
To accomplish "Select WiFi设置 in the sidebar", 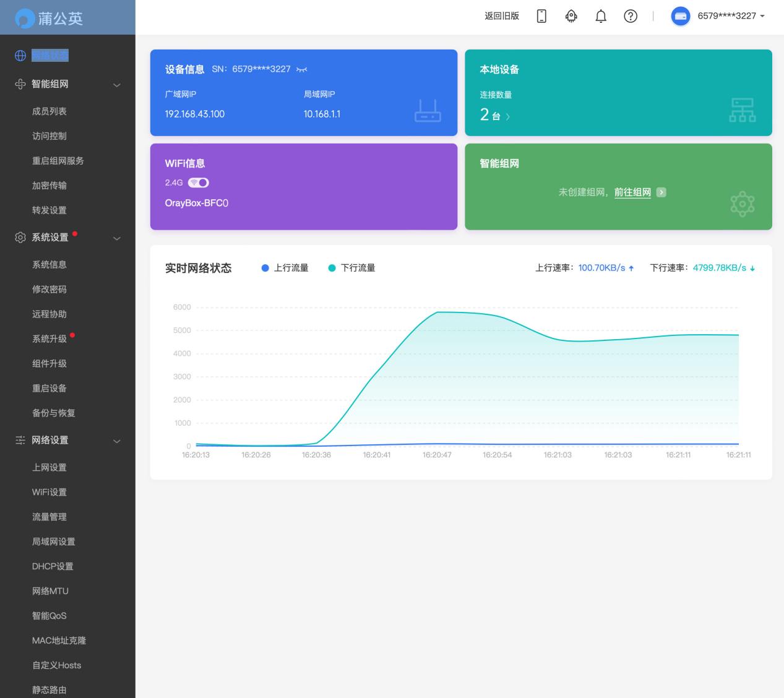I will point(50,492).
